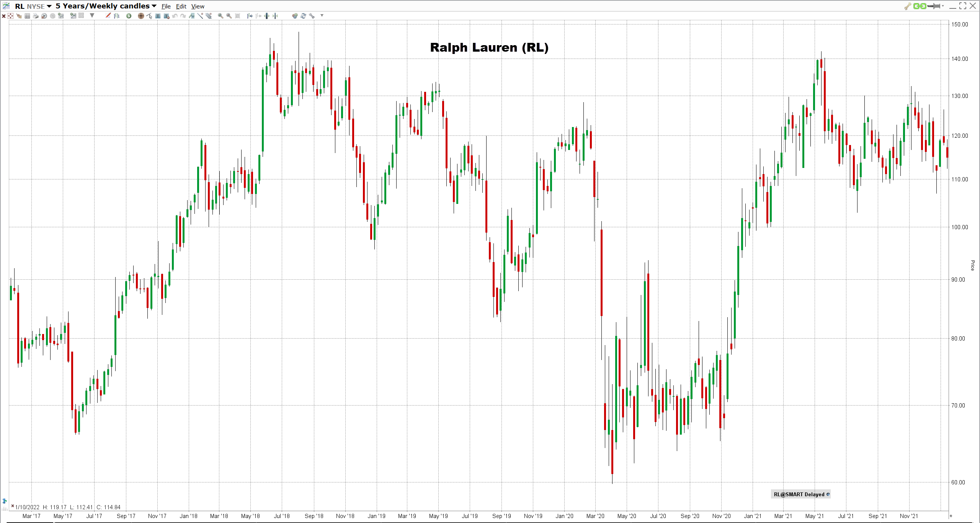This screenshot has height=523, width=980.
Task: Click the add chart icon with plus
Action: tap(73, 16)
